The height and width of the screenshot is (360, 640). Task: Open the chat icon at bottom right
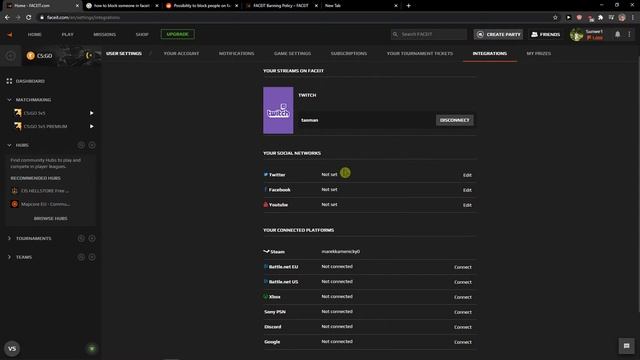click(627, 346)
